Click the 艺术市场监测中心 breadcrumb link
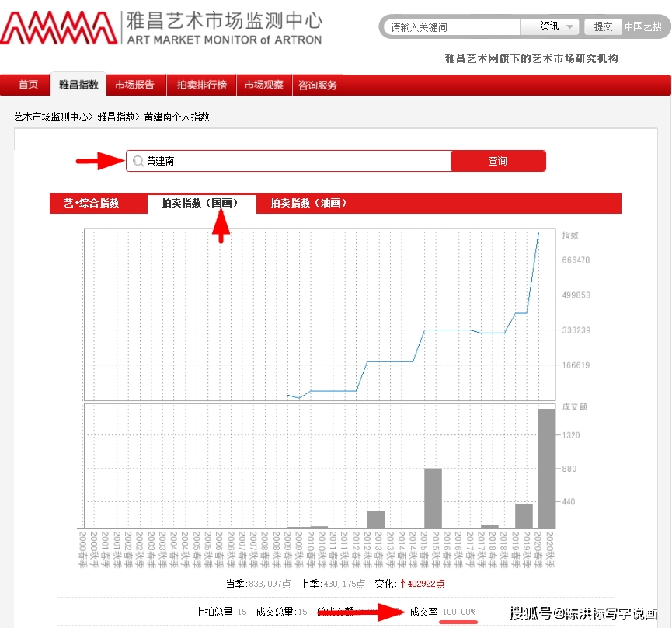Viewport: 672px width, 628px height. [x=50, y=117]
